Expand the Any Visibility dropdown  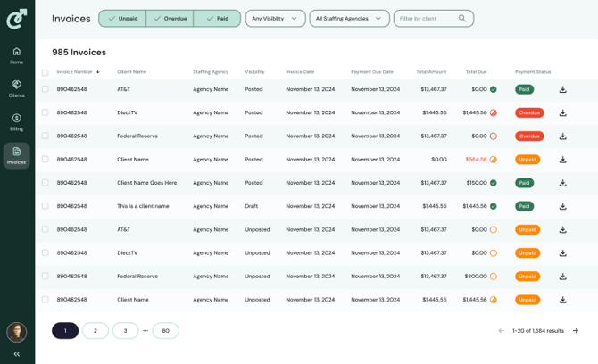[275, 19]
